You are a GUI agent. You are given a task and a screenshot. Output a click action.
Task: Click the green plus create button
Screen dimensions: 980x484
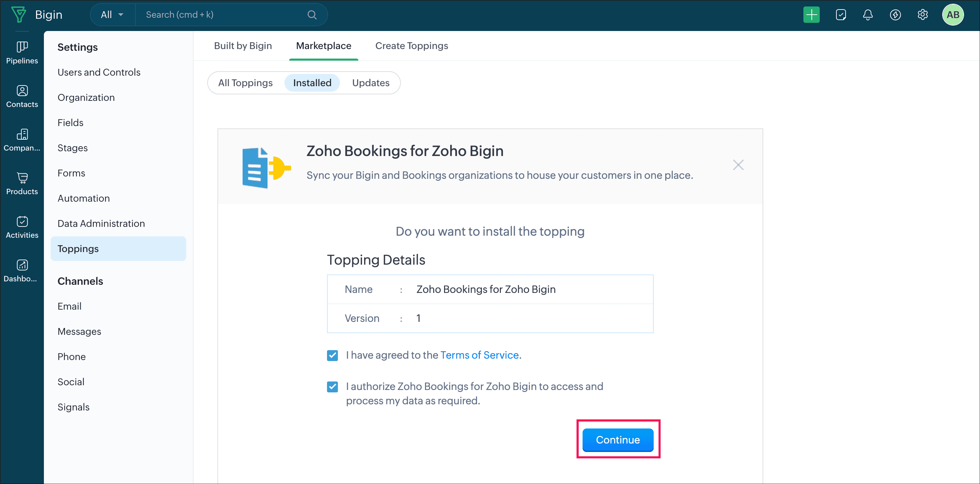tap(811, 15)
